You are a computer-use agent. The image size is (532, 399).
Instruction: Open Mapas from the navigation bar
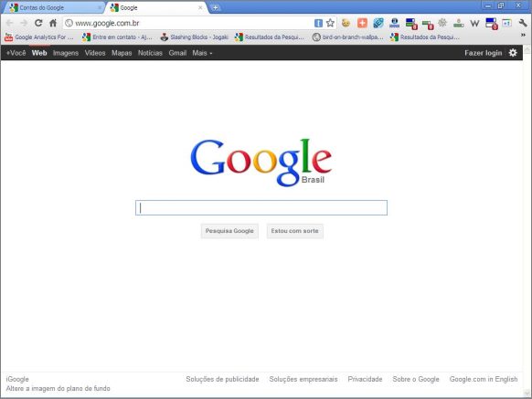[x=122, y=53]
